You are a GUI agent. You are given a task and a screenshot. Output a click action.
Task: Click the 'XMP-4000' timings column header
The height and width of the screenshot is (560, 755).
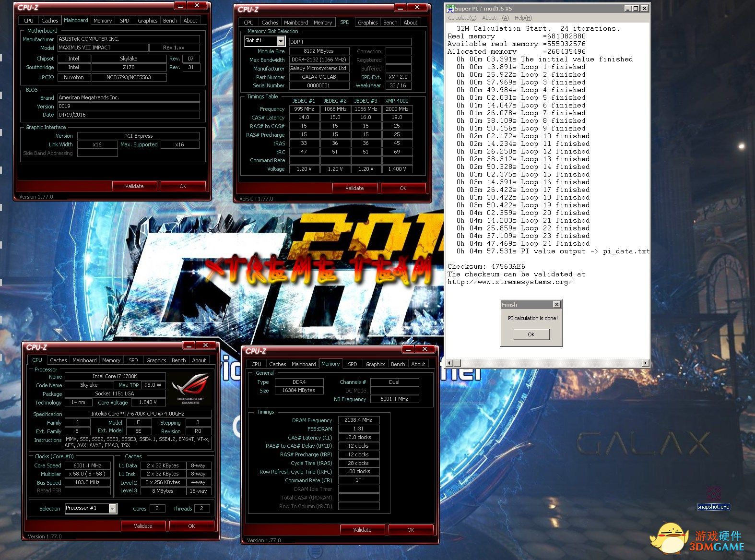(397, 101)
